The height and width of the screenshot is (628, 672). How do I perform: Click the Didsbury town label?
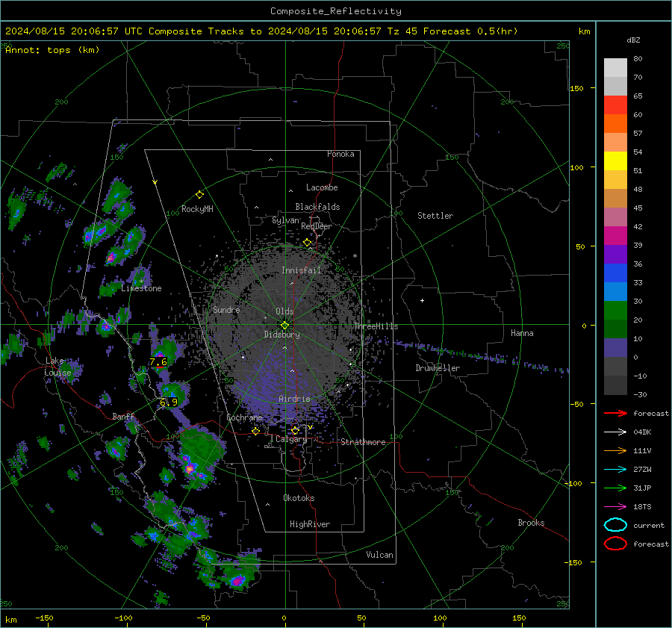click(281, 335)
